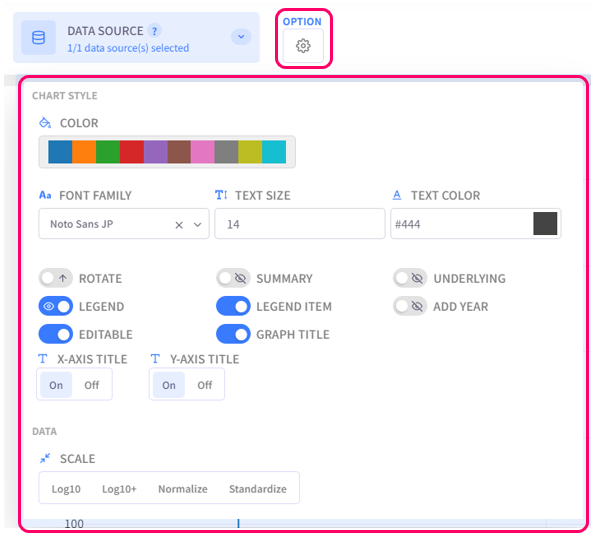Click the Text Size icon
602x541 pixels.
point(221,195)
